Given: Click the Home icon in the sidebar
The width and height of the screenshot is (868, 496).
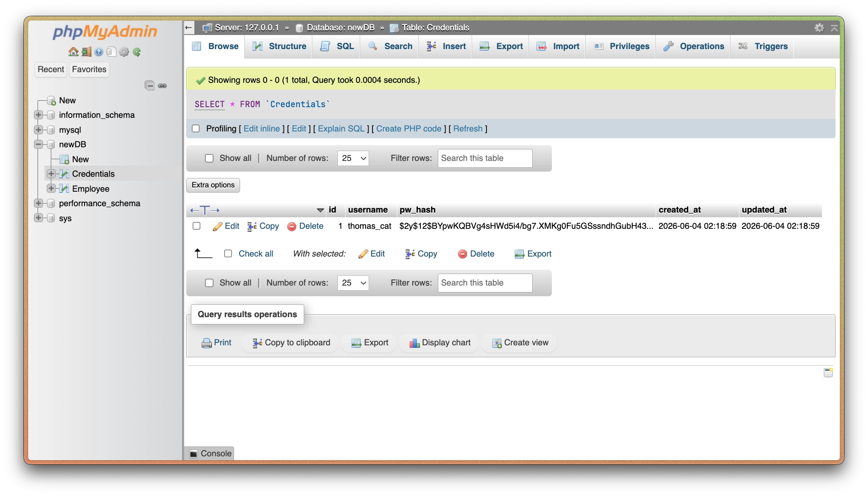Looking at the screenshot, I should [x=73, y=52].
